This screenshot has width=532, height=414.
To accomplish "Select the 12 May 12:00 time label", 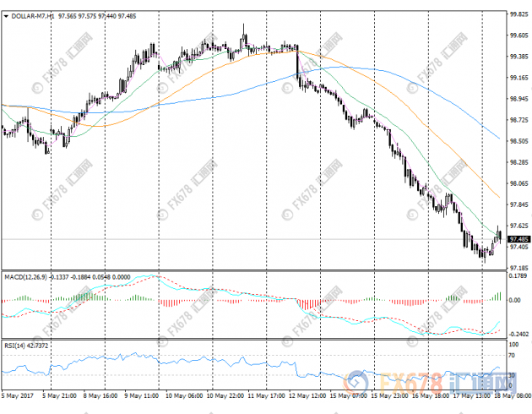I will tap(307, 395).
